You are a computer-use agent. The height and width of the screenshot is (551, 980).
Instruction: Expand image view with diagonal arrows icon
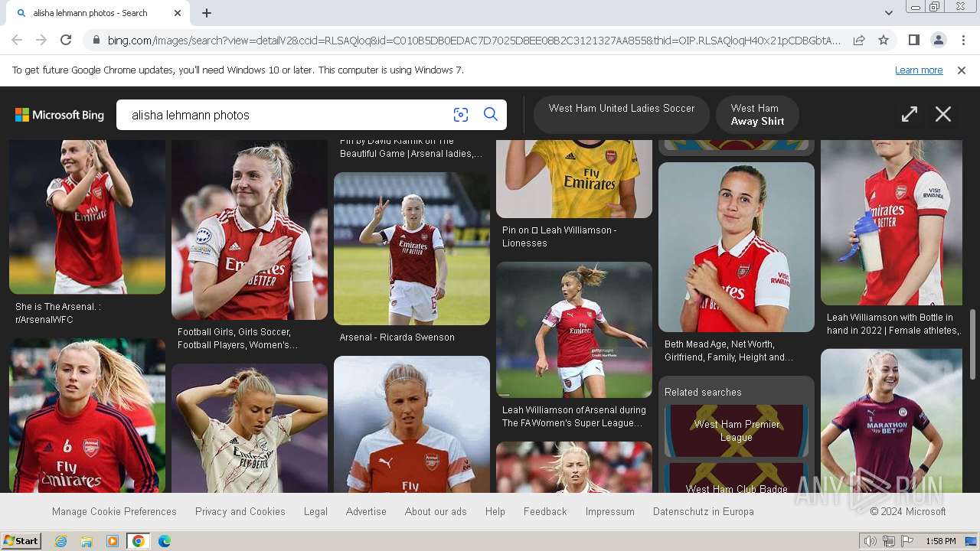click(x=910, y=114)
